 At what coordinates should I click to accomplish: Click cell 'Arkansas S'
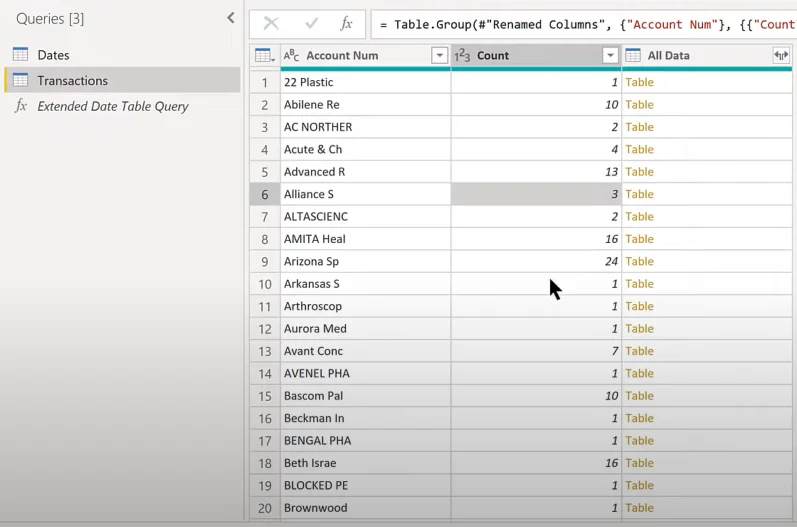[x=365, y=284]
